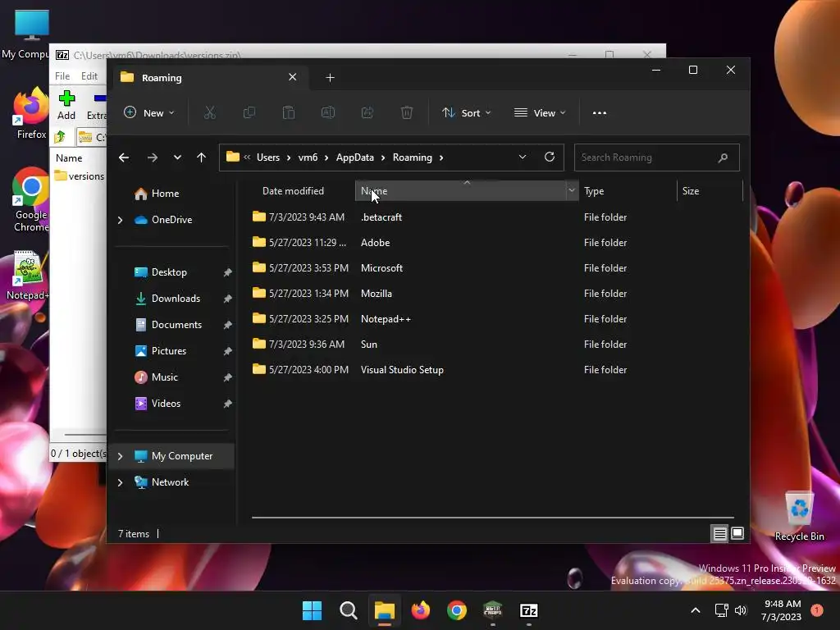Open the New dropdown menu
Image resolution: width=840 pixels, height=630 pixels.
tap(149, 113)
